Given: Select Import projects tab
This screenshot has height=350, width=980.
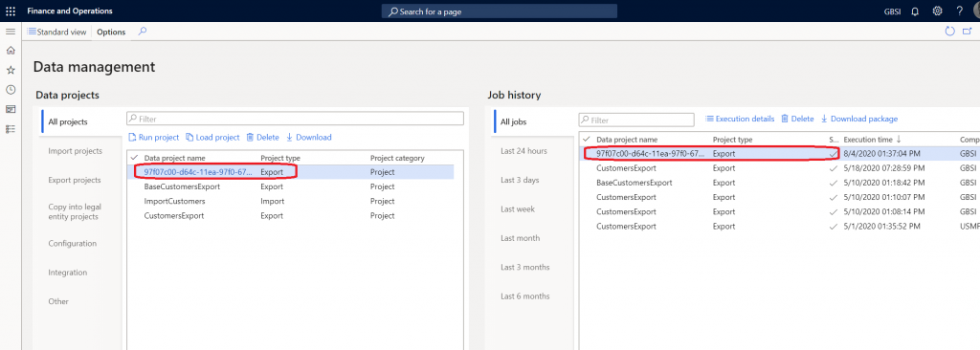Looking at the screenshot, I should coord(75,151).
